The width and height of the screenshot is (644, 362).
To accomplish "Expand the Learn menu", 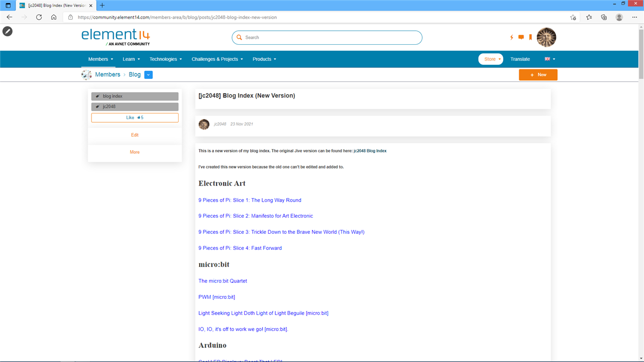I will click(131, 59).
